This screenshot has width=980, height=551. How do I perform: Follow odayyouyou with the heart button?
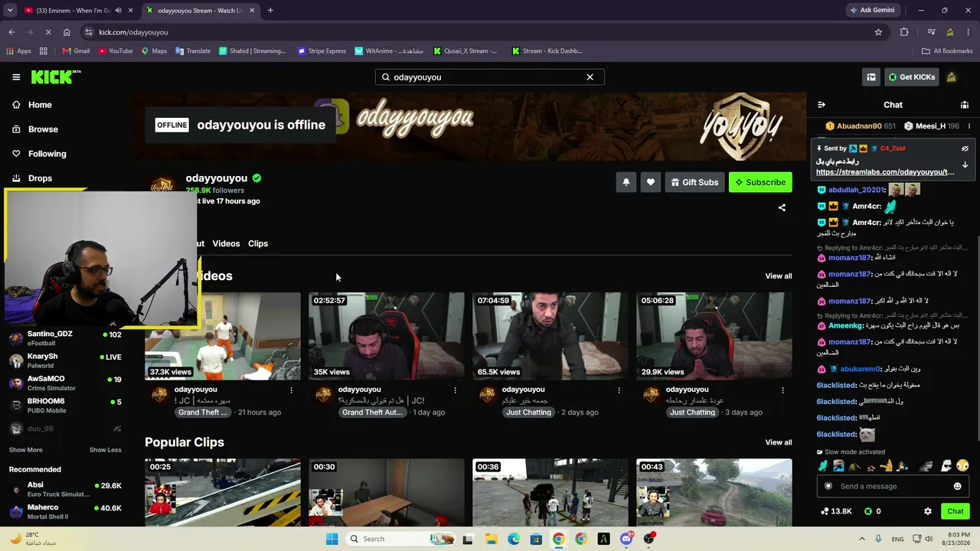(x=650, y=182)
